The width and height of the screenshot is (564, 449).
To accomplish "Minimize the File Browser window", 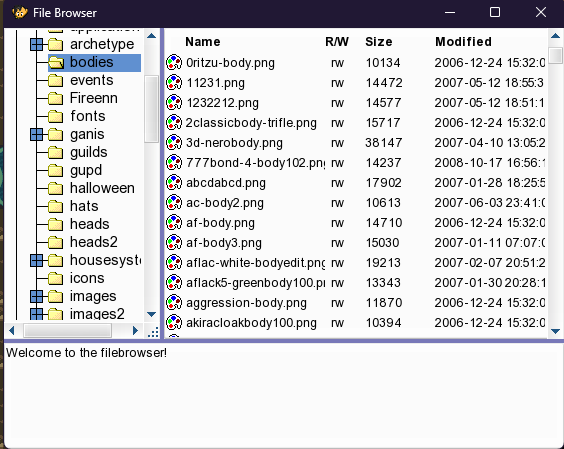I will tap(450, 12).
